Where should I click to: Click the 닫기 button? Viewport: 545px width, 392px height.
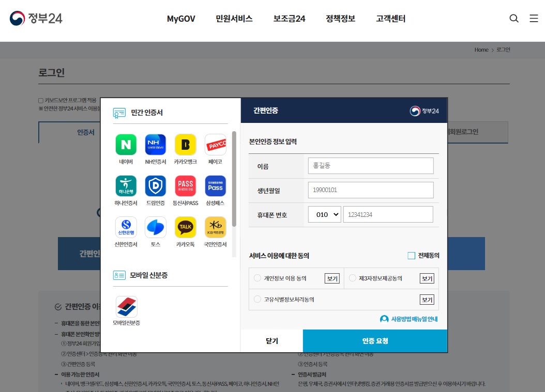[x=272, y=341]
